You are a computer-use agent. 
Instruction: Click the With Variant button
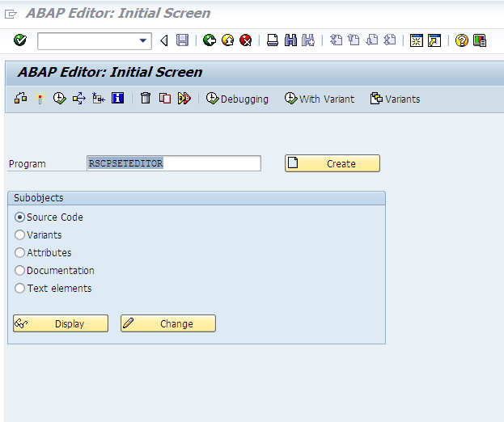320,99
